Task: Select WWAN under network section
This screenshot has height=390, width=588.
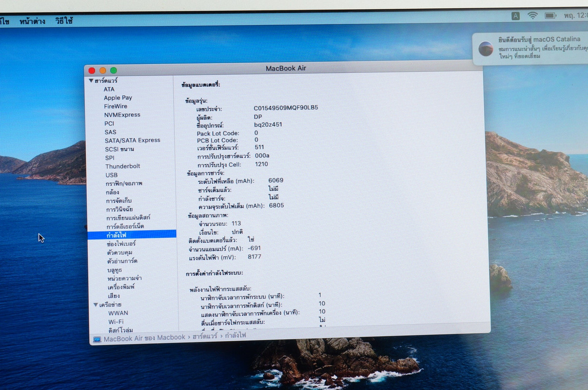Action: (x=118, y=313)
